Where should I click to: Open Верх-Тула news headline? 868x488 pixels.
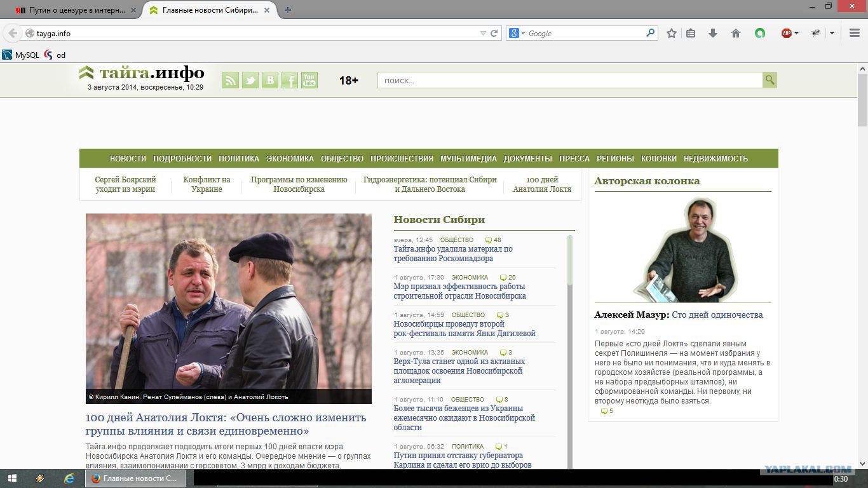coord(459,370)
